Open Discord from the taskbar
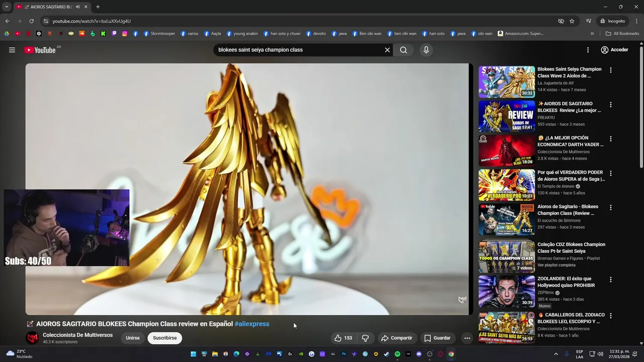 point(419,354)
